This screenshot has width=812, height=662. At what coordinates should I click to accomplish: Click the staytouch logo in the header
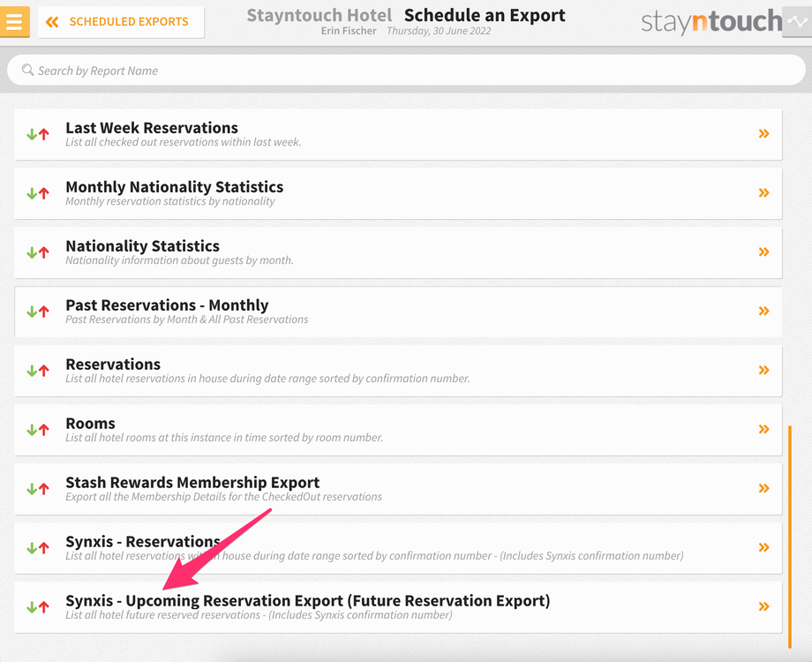pyautogui.click(x=711, y=22)
